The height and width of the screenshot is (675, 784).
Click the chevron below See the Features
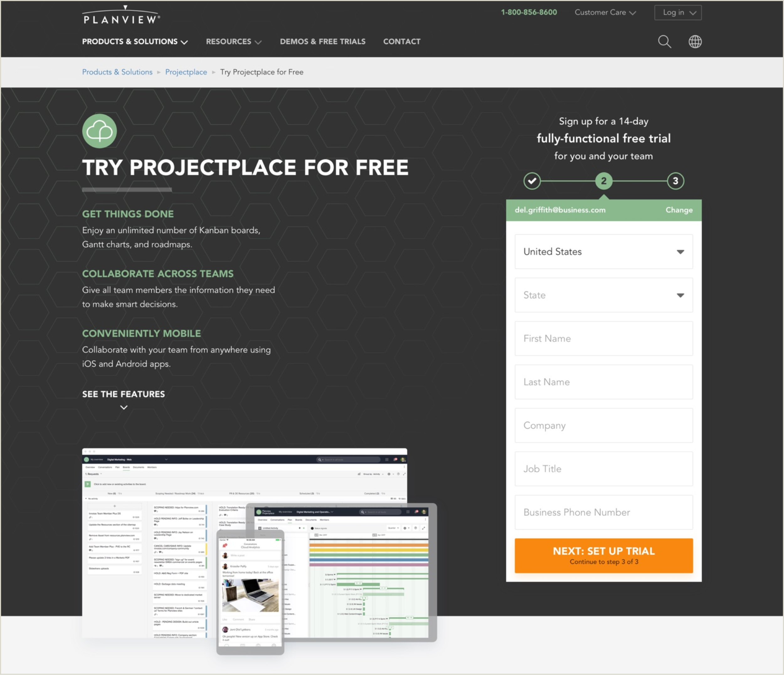(124, 407)
